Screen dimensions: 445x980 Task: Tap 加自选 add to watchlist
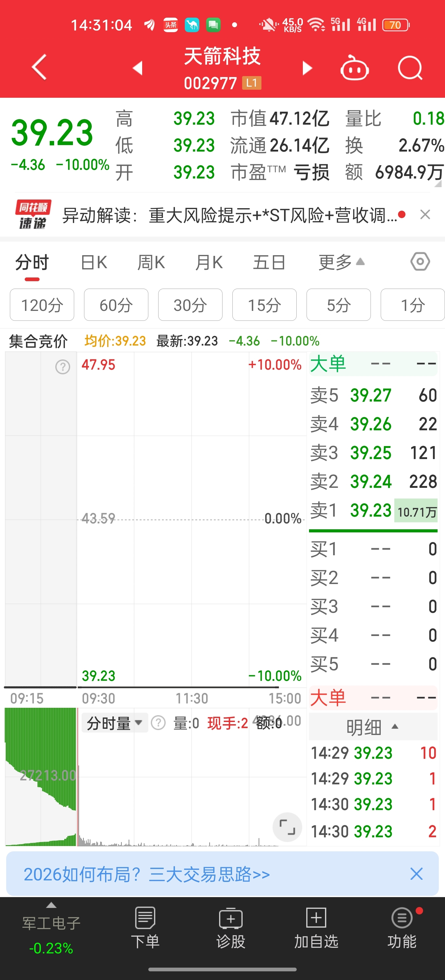pos(316,927)
